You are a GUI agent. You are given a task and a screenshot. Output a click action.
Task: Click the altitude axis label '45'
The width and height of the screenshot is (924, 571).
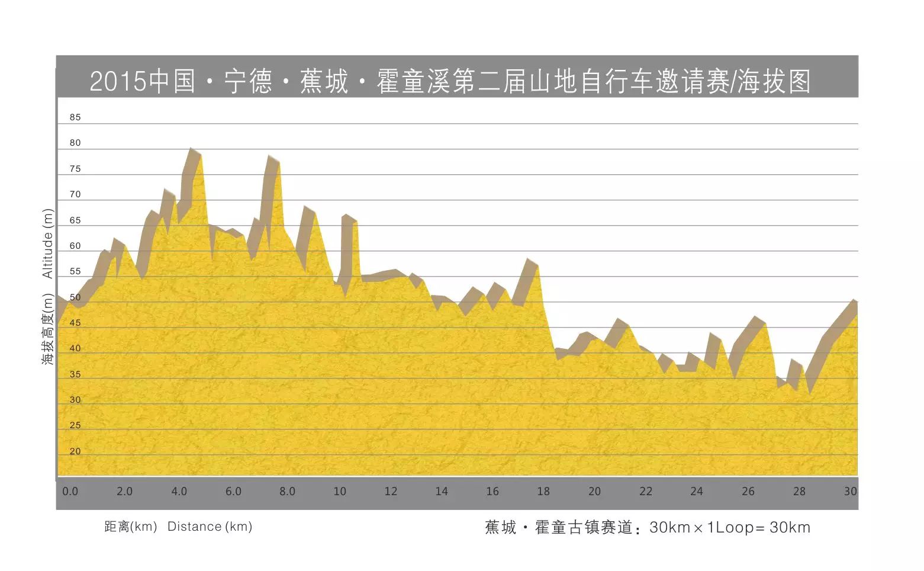75,323
